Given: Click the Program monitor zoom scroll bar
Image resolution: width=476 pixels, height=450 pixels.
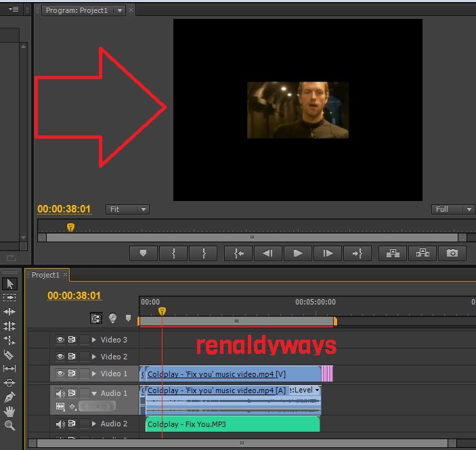Looking at the screenshot, I should (253, 238).
